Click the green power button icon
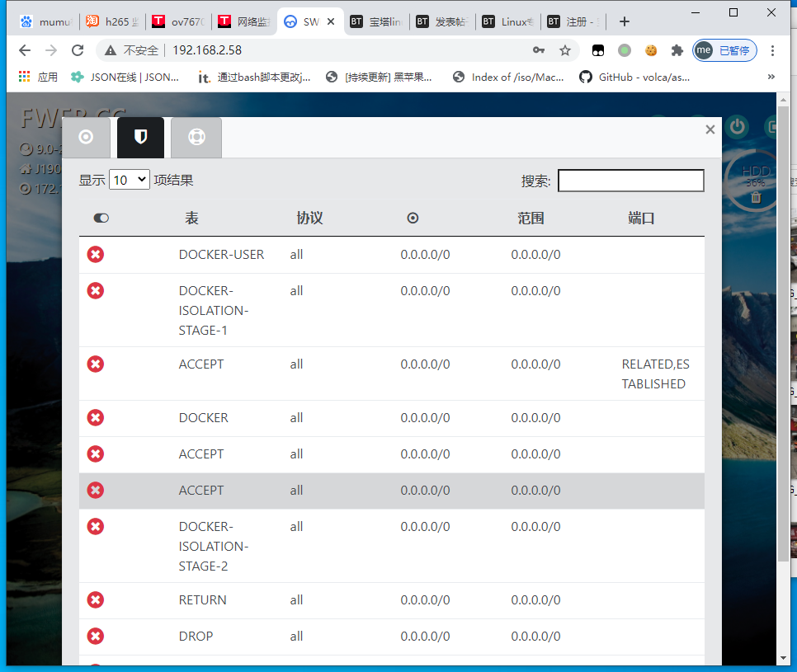Viewport: 797px width, 672px height. [x=737, y=127]
